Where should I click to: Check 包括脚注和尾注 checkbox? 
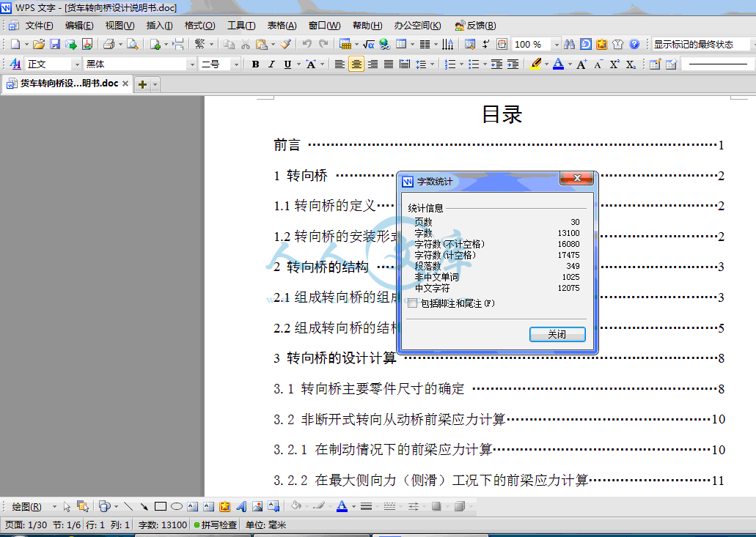pos(412,303)
